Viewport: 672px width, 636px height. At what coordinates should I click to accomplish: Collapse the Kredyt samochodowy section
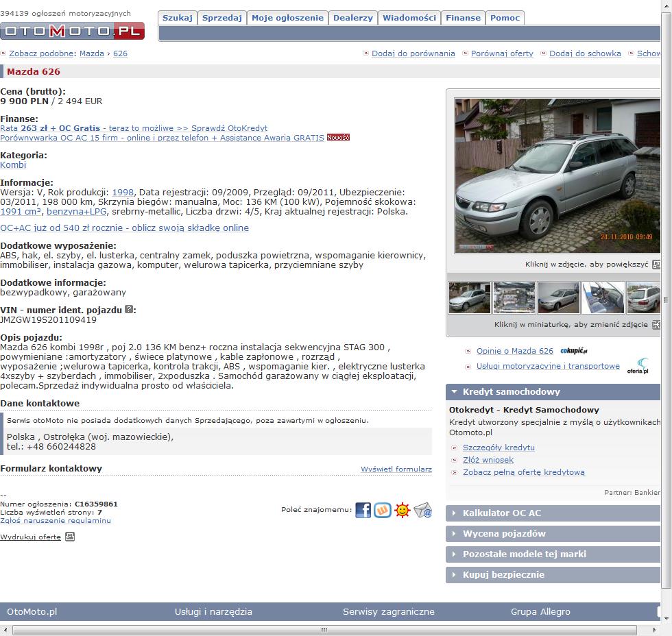[x=553, y=392]
